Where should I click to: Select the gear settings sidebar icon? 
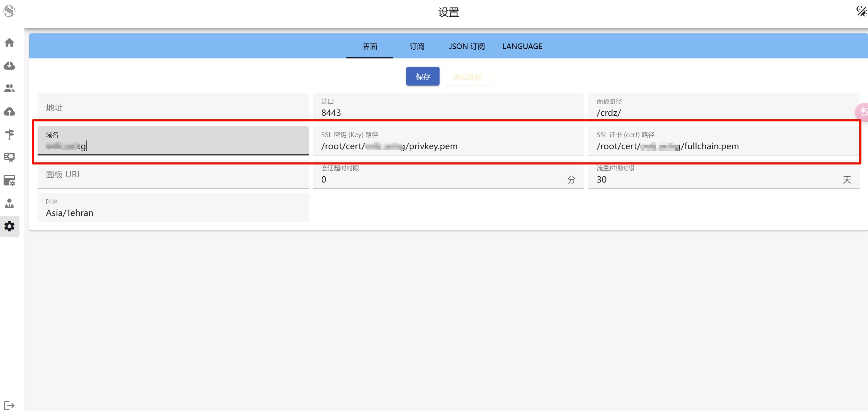click(9, 226)
